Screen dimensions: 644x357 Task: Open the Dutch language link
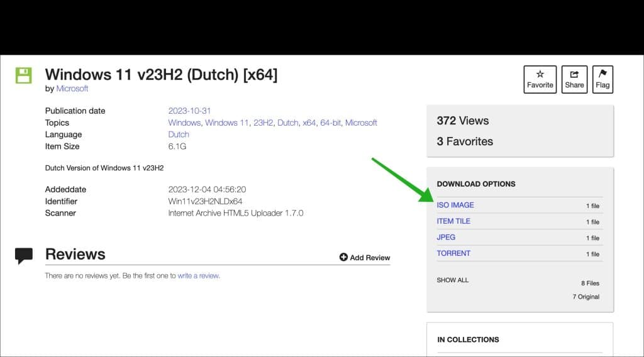click(x=179, y=135)
